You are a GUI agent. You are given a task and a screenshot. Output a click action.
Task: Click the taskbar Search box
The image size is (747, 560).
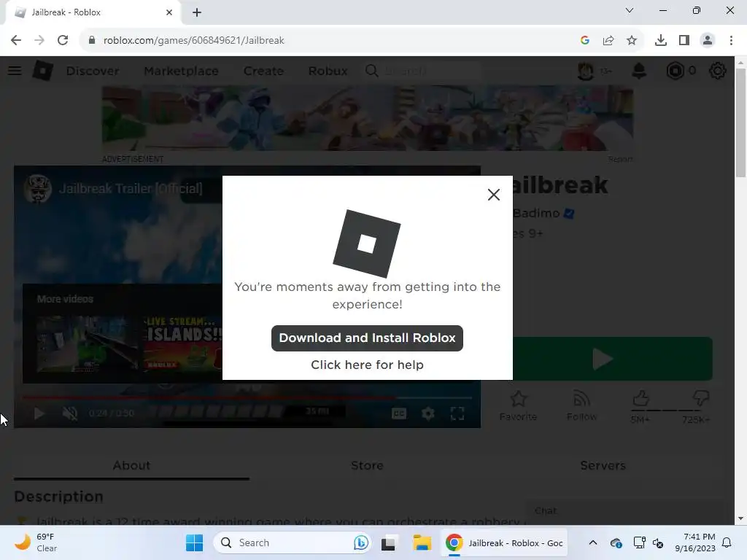292,542
